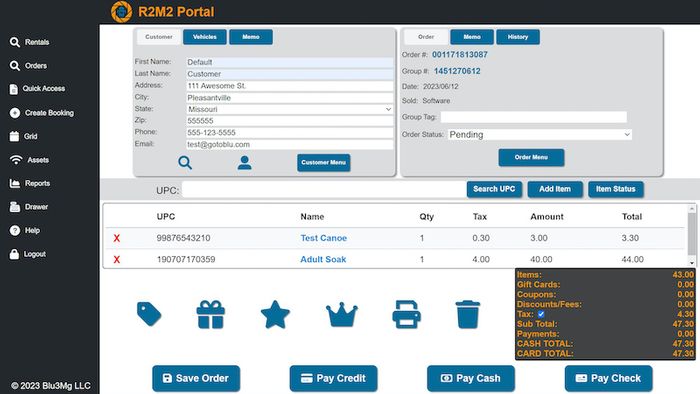Open the order History tab
This screenshot has height=394, width=700.
(x=518, y=37)
